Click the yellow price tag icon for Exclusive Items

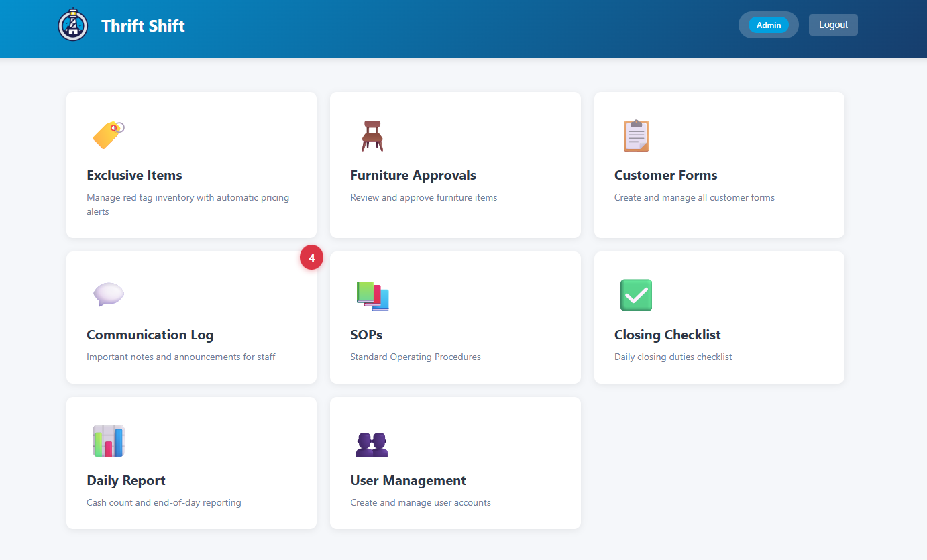[x=106, y=135]
